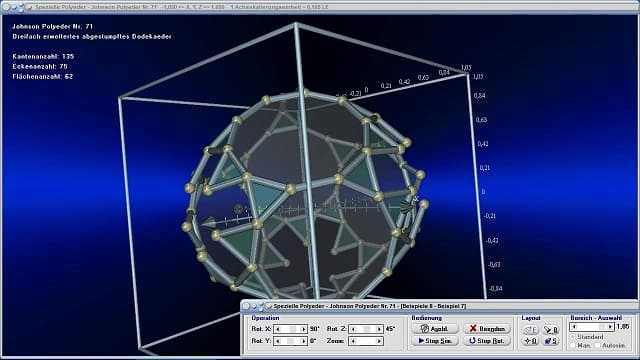Decrease Rot. Z with the left scroll arrow

[353, 329]
